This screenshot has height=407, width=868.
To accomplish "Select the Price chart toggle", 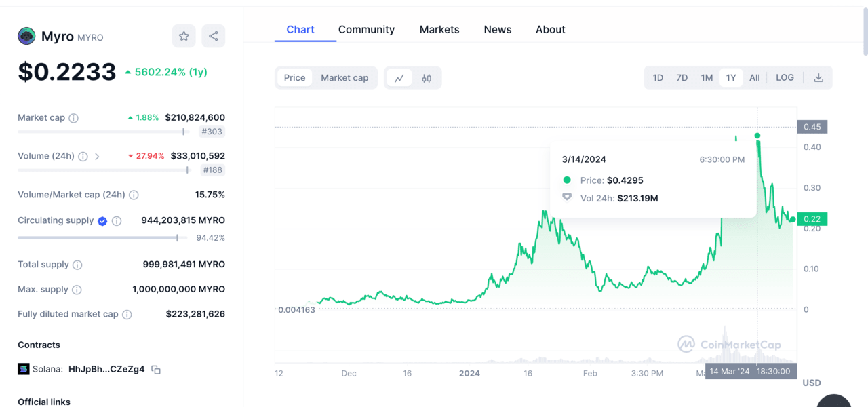I will coord(294,78).
